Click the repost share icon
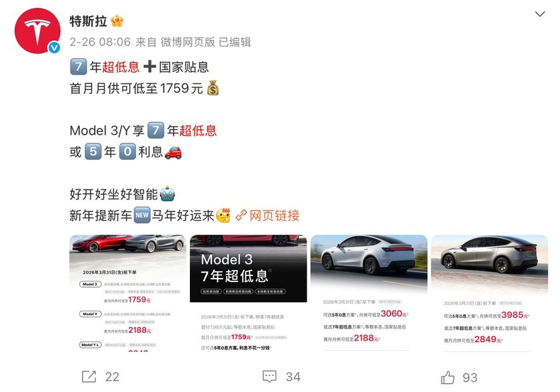 pyautogui.click(x=89, y=377)
